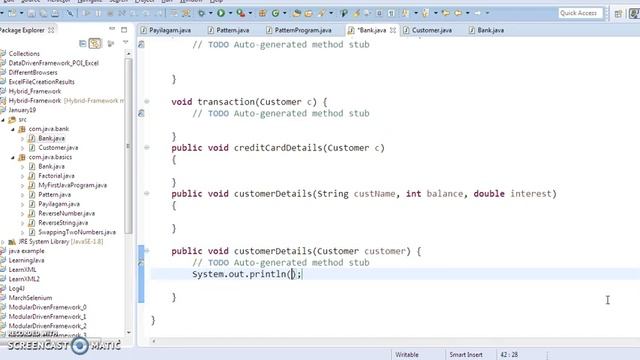Click the New file wizard icon
This screenshot has height=360, width=640.
(x=12, y=13)
